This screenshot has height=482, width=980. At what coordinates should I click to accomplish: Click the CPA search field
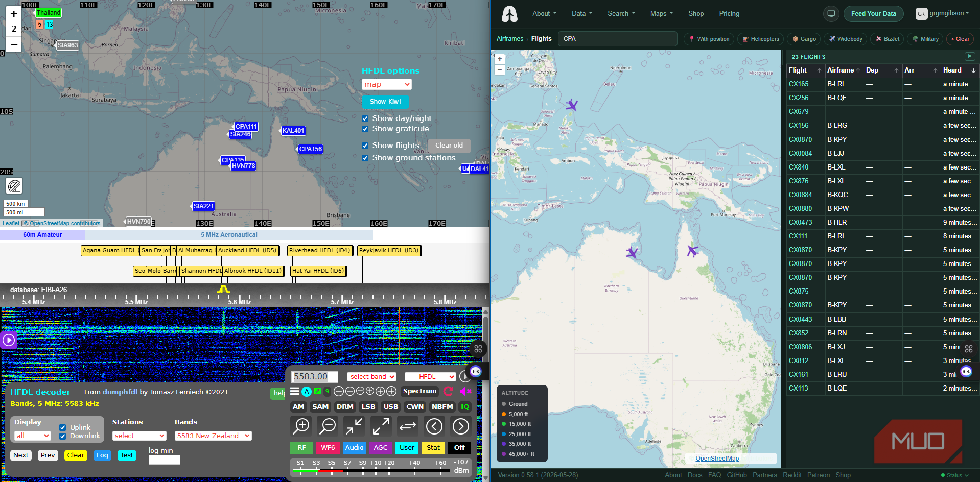(x=618, y=39)
